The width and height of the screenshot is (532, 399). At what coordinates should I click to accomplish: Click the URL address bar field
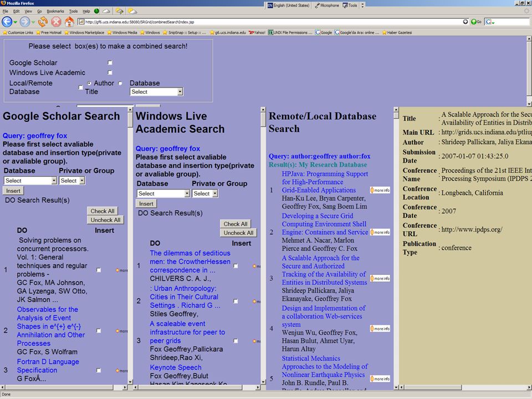[273, 22]
